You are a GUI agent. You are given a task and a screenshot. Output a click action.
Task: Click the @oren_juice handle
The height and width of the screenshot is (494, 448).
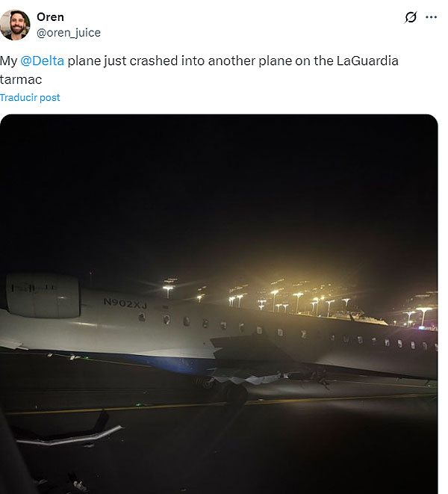tap(69, 32)
